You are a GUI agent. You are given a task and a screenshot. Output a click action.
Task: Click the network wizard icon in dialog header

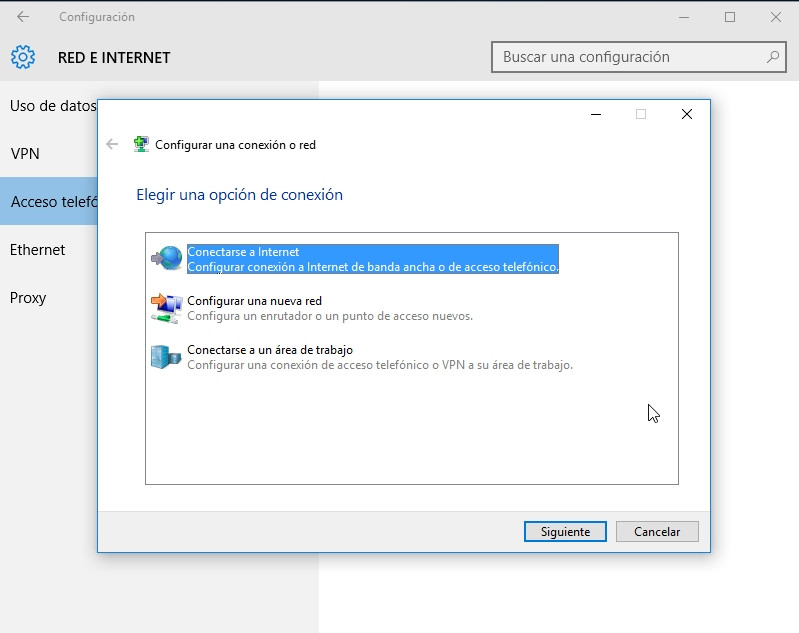point(142,144)
